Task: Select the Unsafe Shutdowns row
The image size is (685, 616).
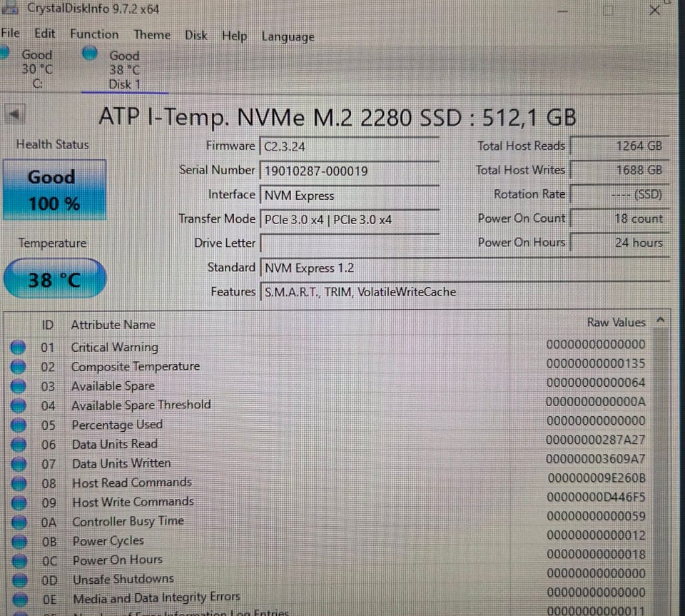Action: tap(330, 577)
